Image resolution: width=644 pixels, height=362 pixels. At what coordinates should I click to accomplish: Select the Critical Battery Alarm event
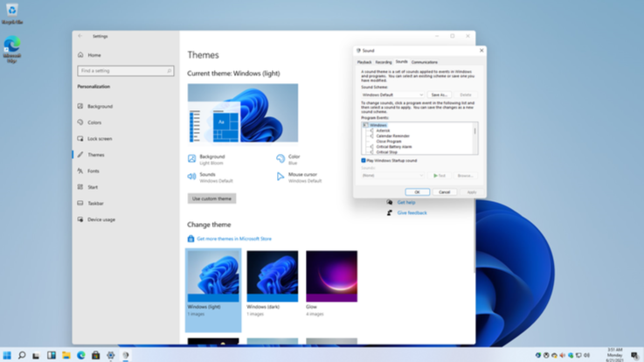click(394, 147)
